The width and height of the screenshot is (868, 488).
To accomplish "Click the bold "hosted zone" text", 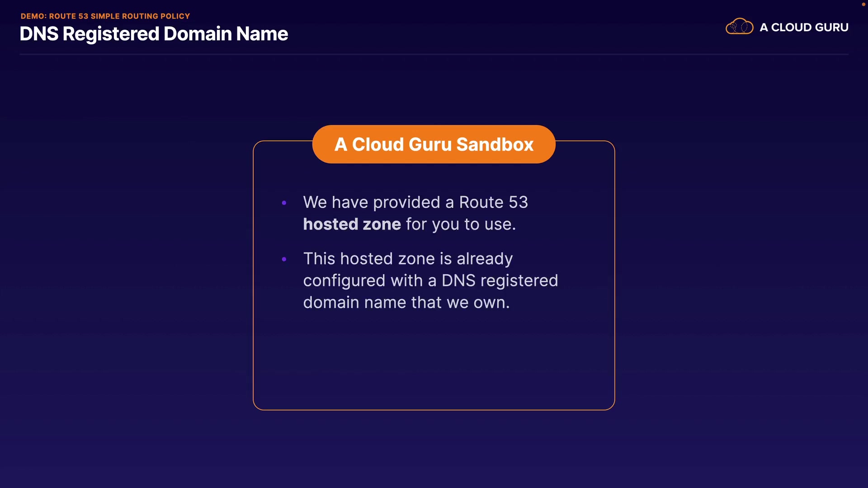I will click(x=352, y=224).
